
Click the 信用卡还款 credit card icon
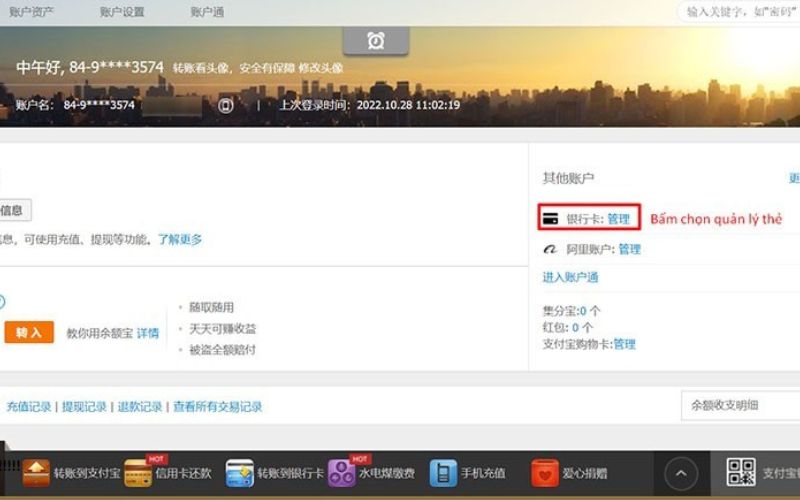[x=138, y=473]
